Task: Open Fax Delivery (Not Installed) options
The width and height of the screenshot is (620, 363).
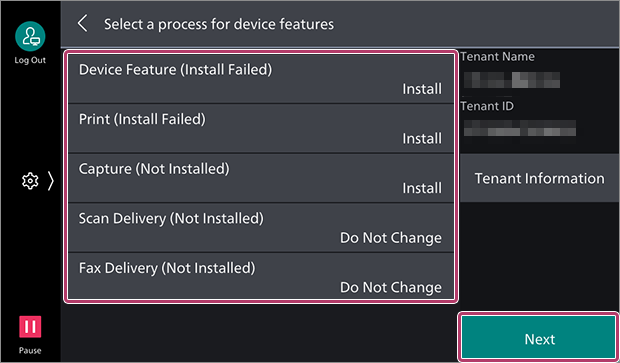Action: click(261, 276)
